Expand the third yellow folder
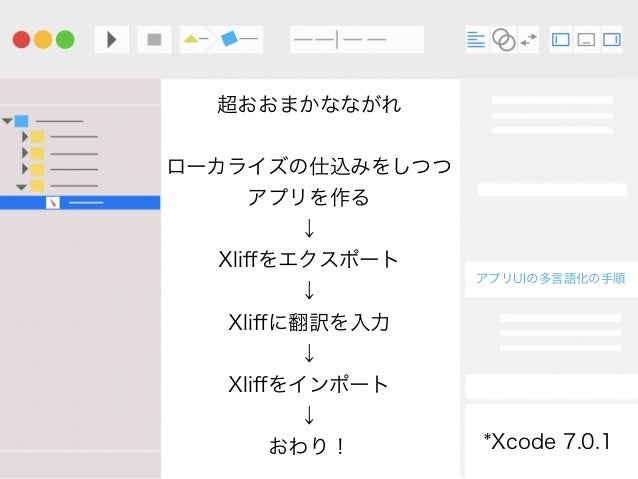This screenshot has height=479, width=638. [x=25, y=169]
